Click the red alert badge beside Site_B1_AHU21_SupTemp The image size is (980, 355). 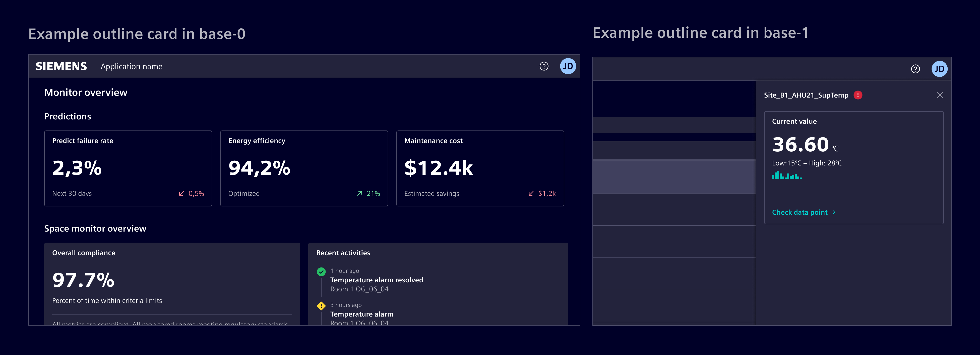pyautogui.click(x=857, y=95)
